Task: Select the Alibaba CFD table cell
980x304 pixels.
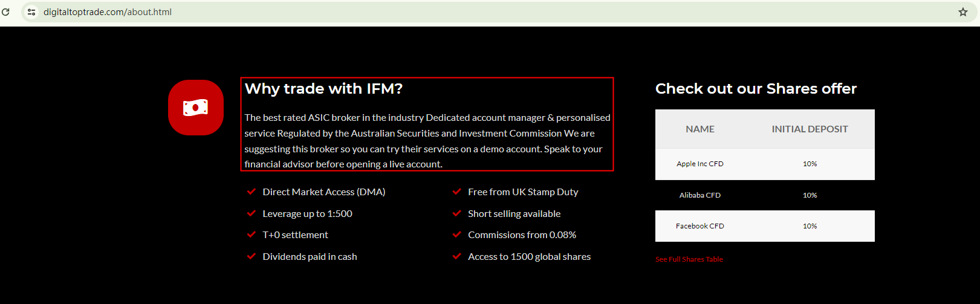Action: tap(700, 195)
